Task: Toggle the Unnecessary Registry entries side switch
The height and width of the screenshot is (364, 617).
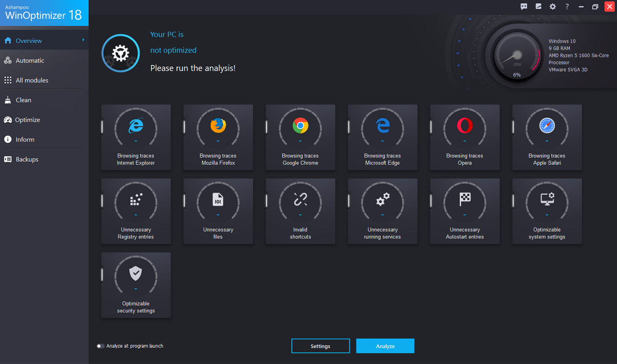Action: coord(102,201)
